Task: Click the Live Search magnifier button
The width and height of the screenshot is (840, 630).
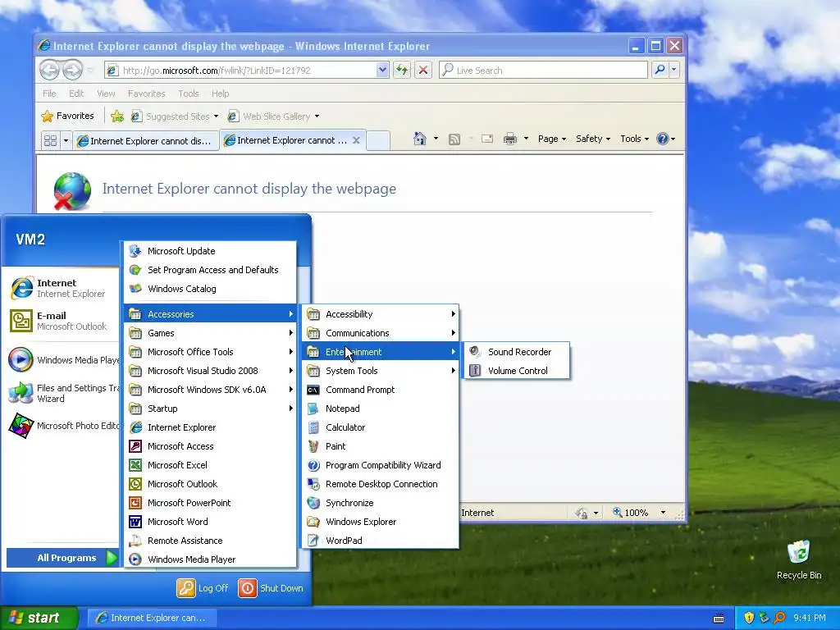Action: (660, 70)
